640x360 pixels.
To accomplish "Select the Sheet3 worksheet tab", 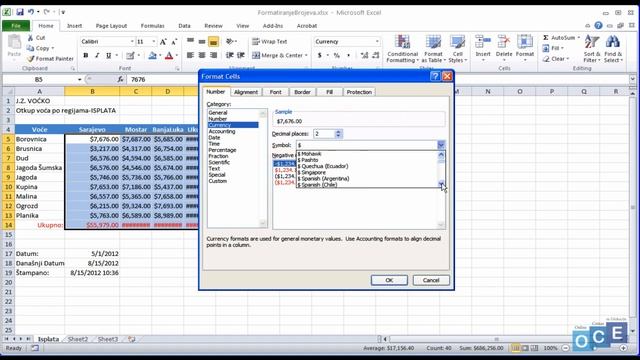I will [x=107, y=339].
